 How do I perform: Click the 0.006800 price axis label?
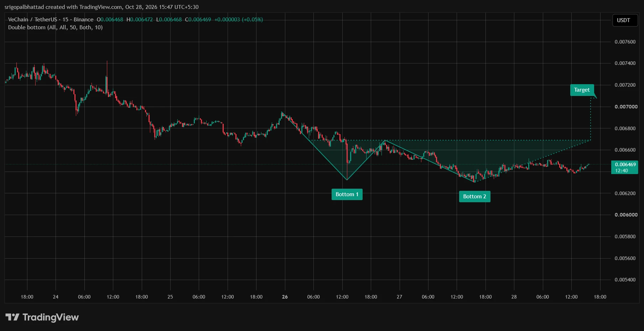[x=625, y=128]
